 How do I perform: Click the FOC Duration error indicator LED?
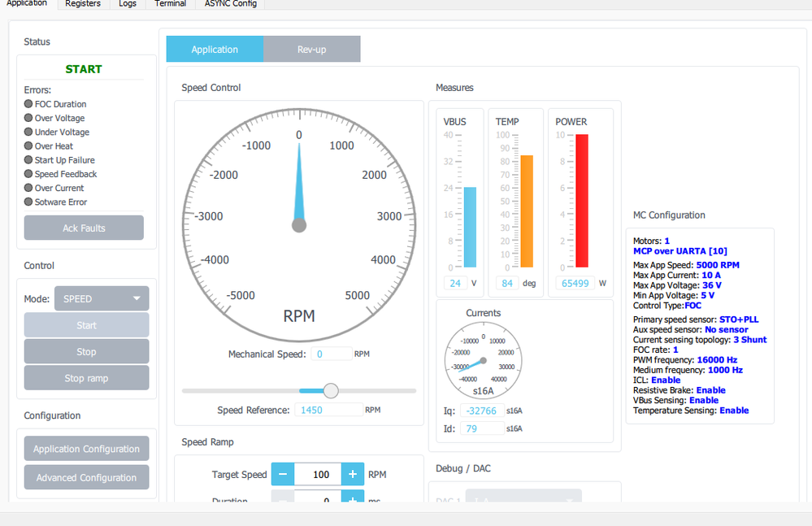[28, 103]
